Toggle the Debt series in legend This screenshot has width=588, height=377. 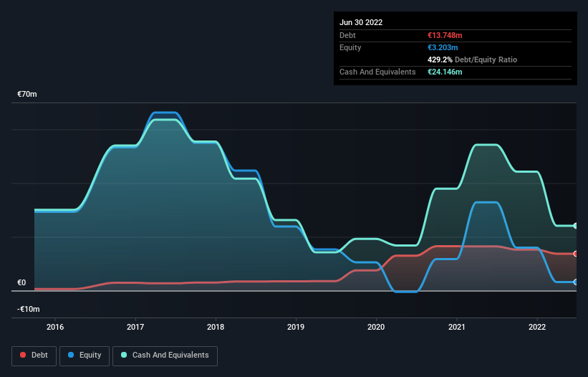(33, 355)
